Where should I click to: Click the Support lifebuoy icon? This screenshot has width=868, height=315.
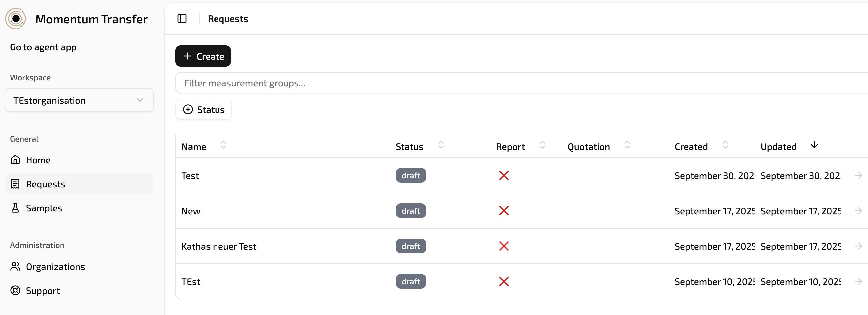coord(15,291)
